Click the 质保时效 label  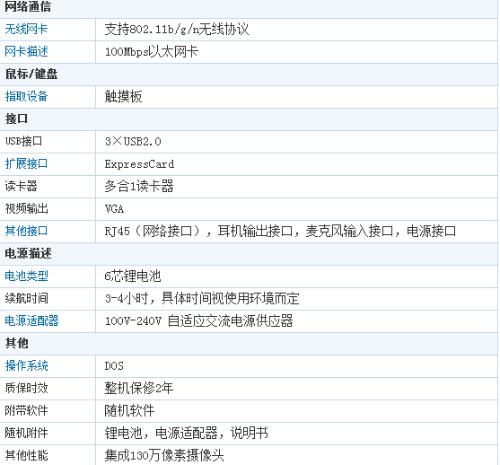pyautogui.click(x=26, y=388)
